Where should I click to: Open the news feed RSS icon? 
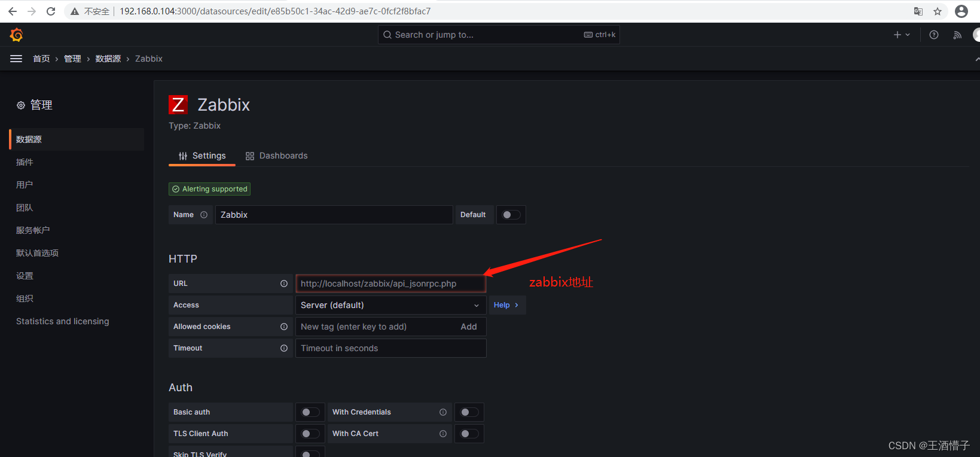point(957,35)
